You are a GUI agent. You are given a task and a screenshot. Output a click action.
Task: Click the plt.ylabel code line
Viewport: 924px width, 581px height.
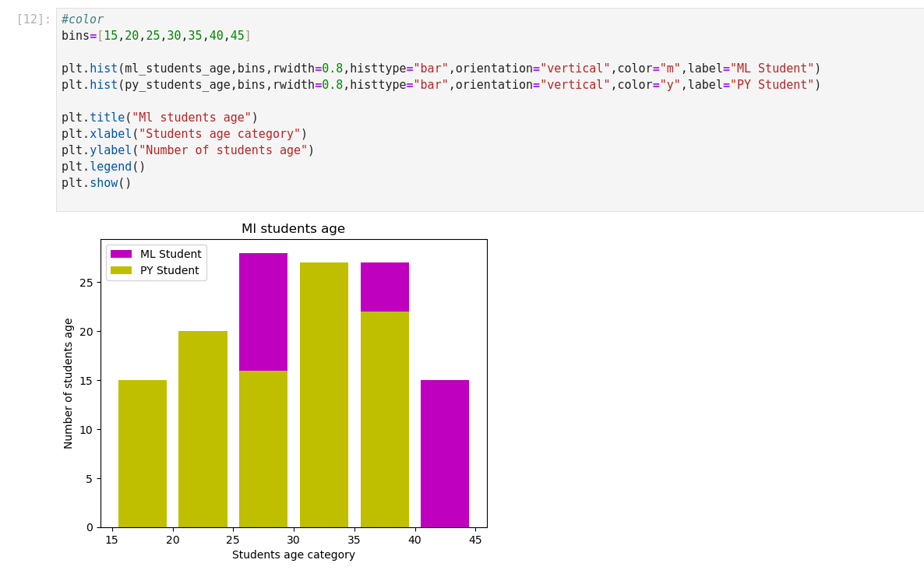[x=187, y=150]
